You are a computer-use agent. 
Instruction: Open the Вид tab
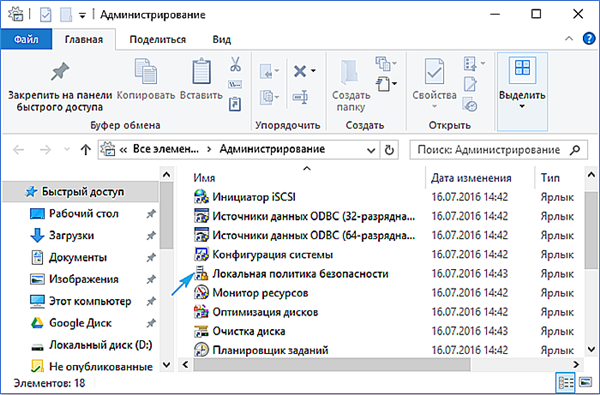(222, 40)
